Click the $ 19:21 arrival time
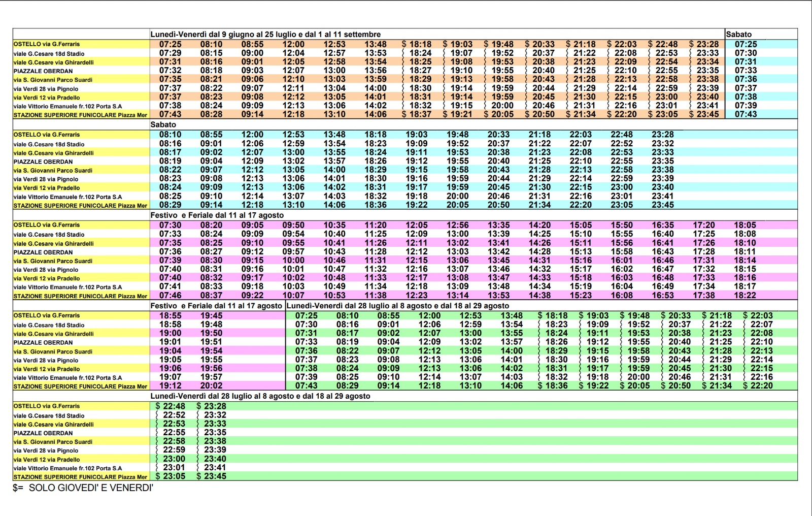 [x=458, y=114]
